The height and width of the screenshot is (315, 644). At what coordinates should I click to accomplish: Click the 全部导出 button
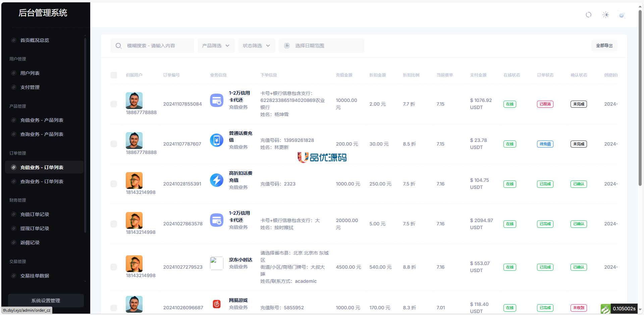(x=604, y=46)
